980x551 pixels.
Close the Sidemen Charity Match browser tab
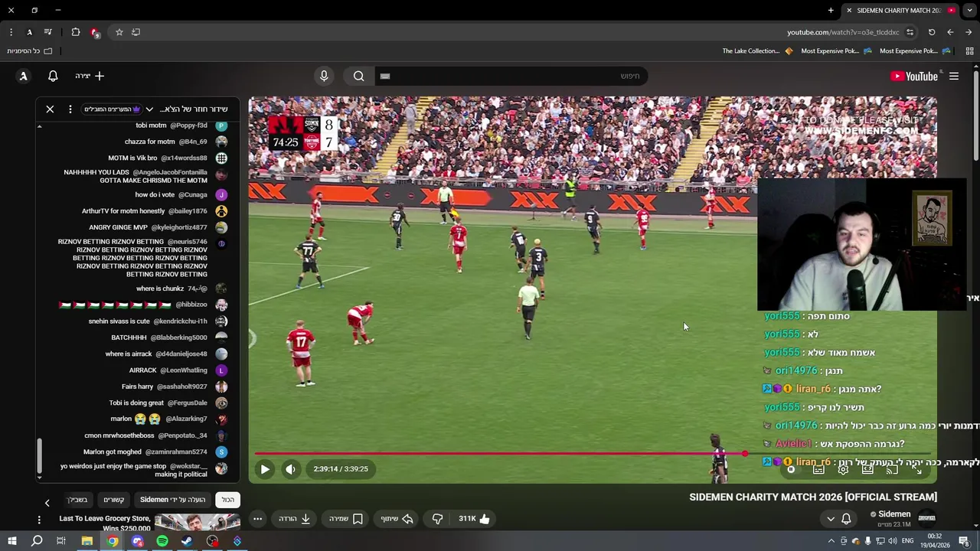pyautogui.click(x=848, y=10)
